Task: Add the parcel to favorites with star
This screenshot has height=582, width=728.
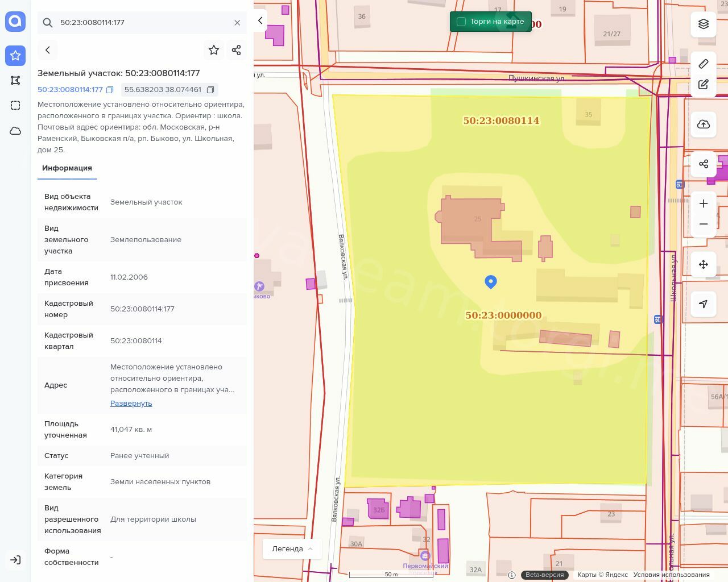Action: point(214,50)
